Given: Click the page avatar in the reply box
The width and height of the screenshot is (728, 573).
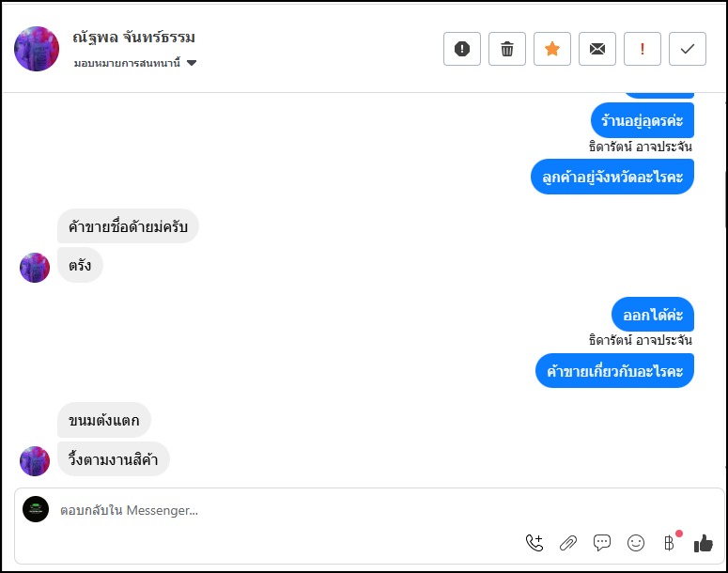Looking at the screenshot, I should [36, 509].
